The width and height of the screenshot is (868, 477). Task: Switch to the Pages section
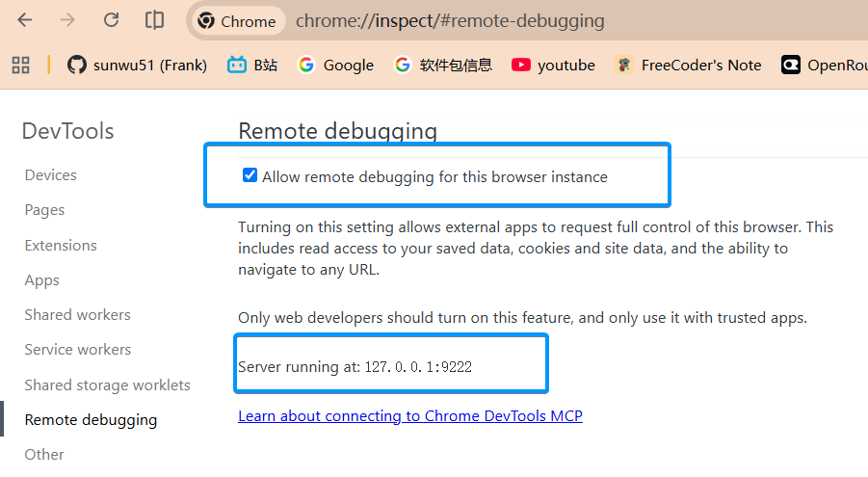click(45, 210)
